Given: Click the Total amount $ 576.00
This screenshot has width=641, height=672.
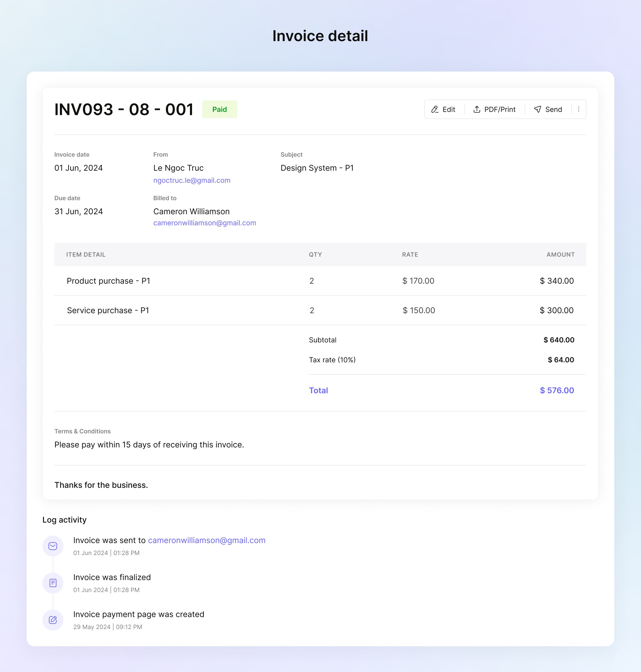Looking at the screenshot, I should (557, 390).
